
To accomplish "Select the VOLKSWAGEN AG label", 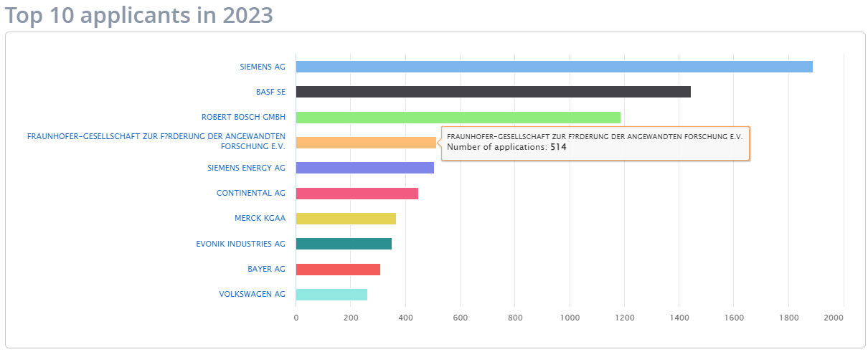I will (x=252, y=294).
